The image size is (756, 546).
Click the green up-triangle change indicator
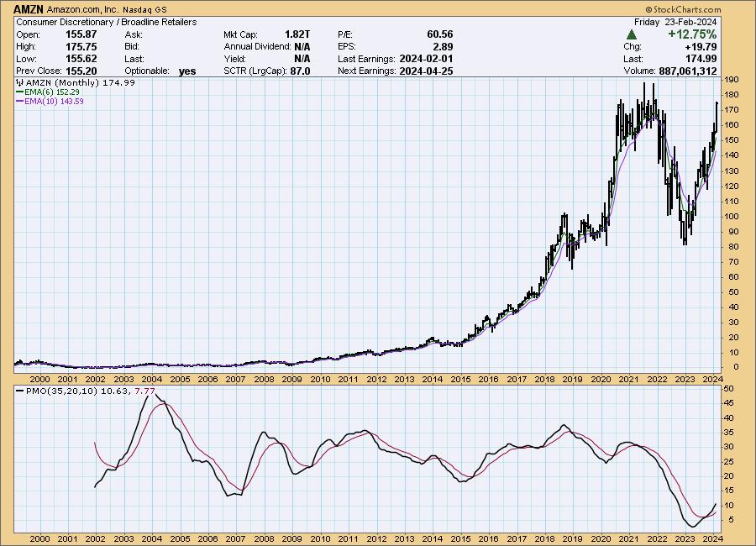click(x=631, y=34)
